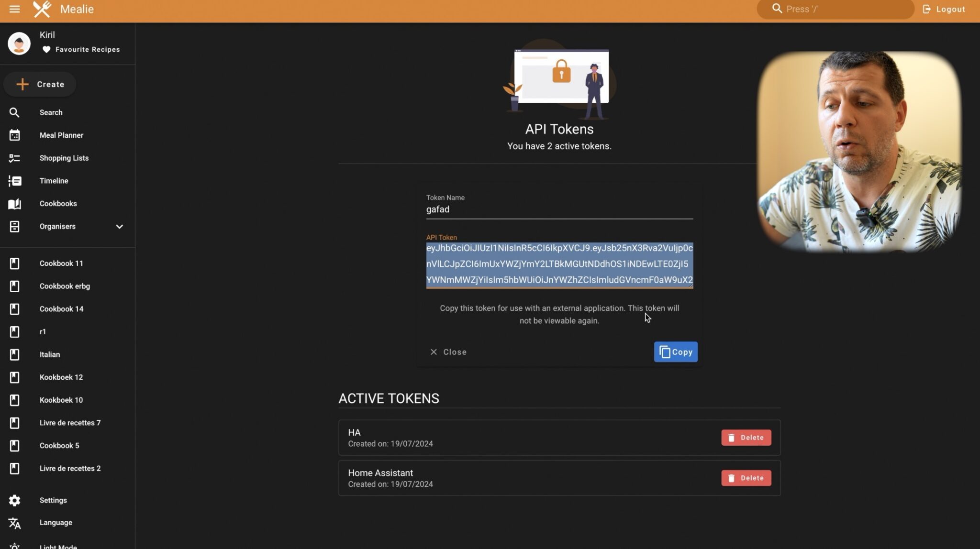Click the Mealie fork-and-knife logo
Image resolution: width=980 pixels, height=549 pixels.
coord(42,9)
